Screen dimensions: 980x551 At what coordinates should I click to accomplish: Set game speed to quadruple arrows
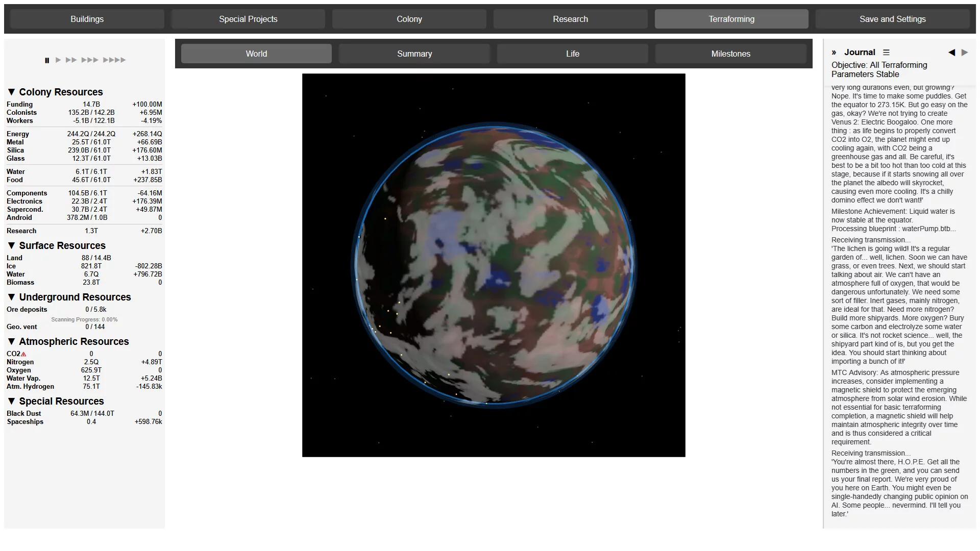click(x=114, y=60)
